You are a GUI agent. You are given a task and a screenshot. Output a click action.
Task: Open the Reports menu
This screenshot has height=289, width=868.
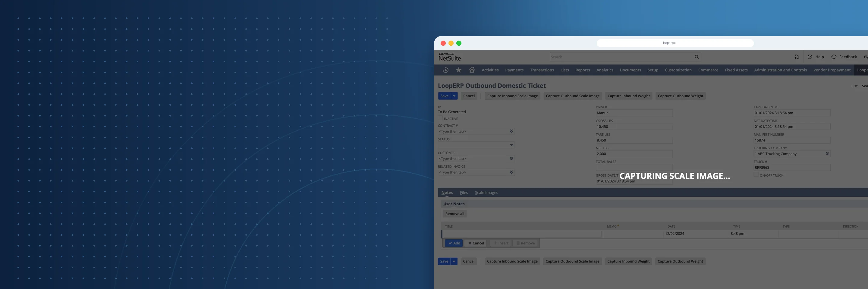582,70
